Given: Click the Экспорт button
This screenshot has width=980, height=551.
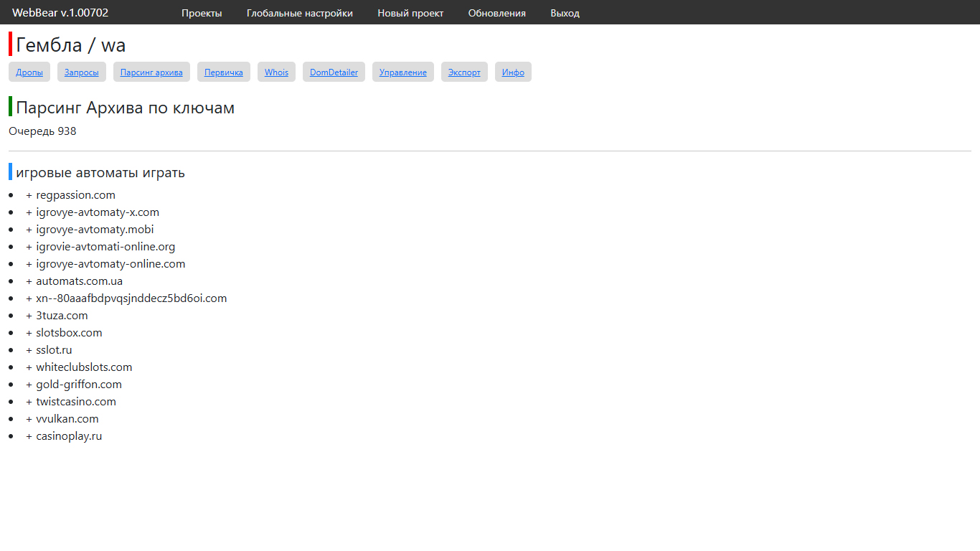Looking at the screenshot, I should click(464, 72).
